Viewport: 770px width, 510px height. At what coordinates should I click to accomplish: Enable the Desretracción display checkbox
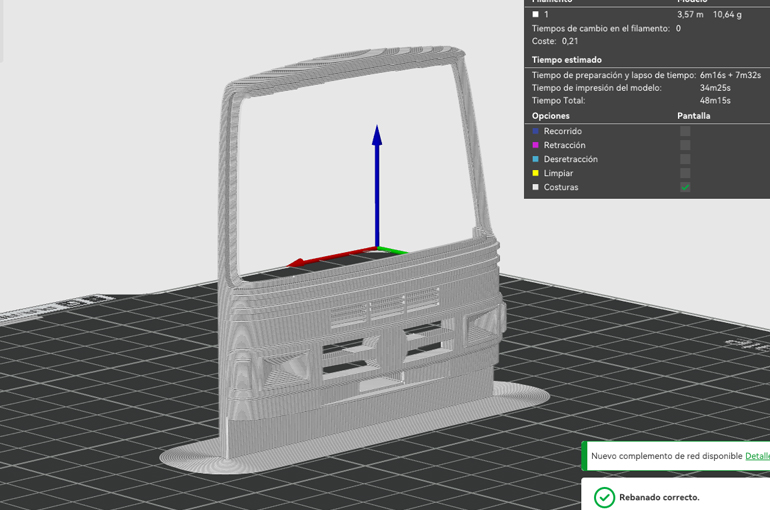685,159
